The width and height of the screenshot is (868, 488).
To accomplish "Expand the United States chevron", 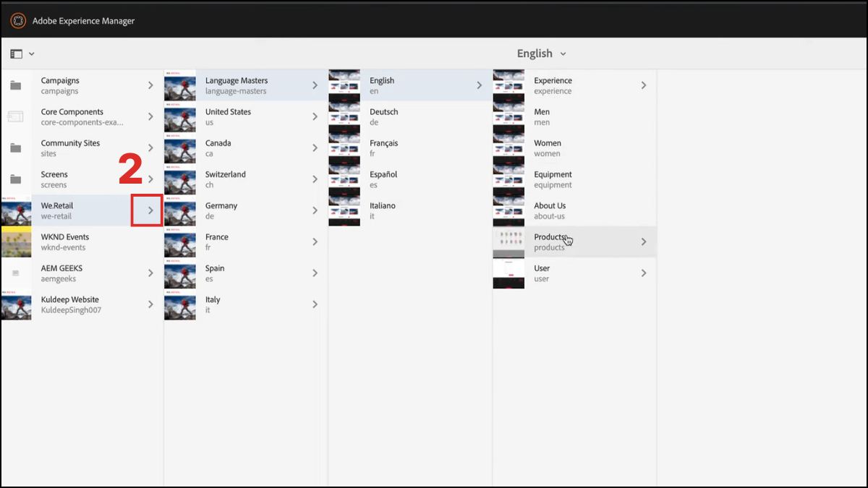I will (315, 116).
